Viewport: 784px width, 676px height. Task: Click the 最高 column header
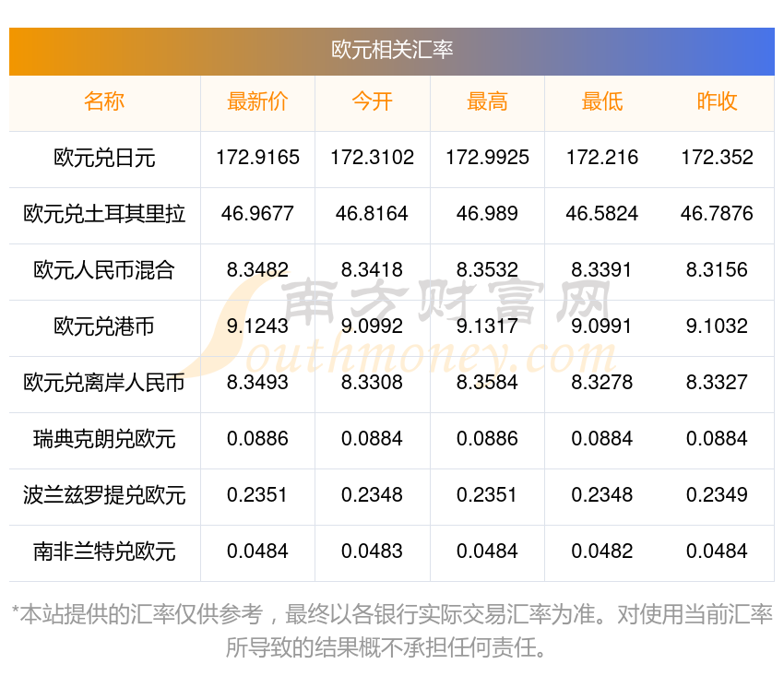coord(487,101)
